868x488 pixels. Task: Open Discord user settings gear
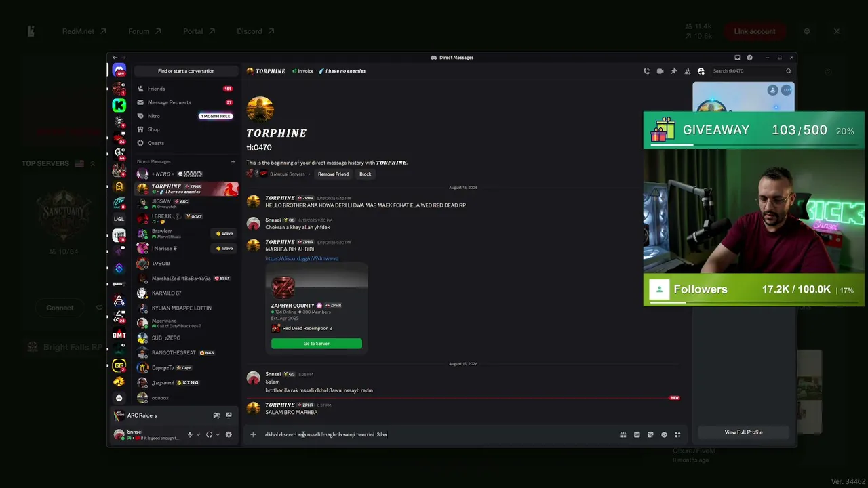229,434
